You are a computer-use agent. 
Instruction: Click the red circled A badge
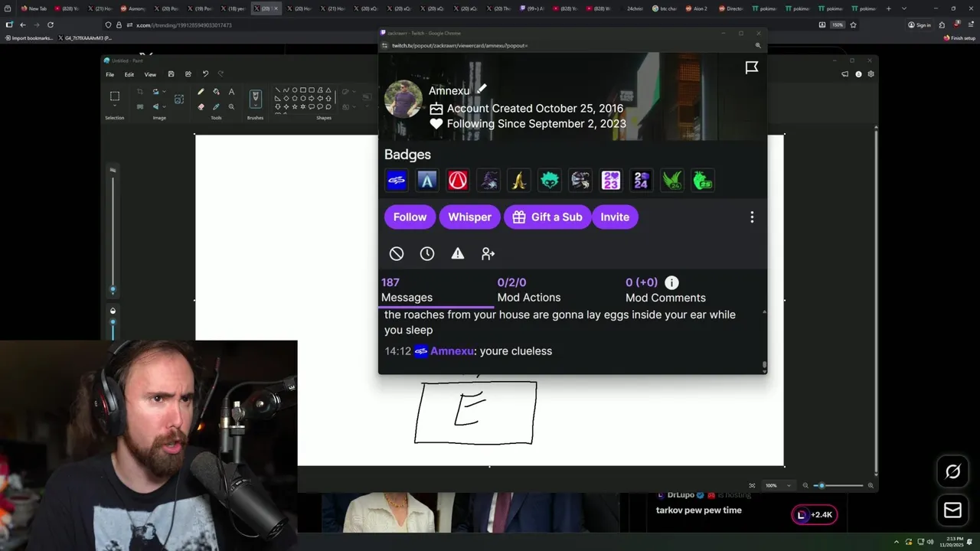[x=458, y=181]
